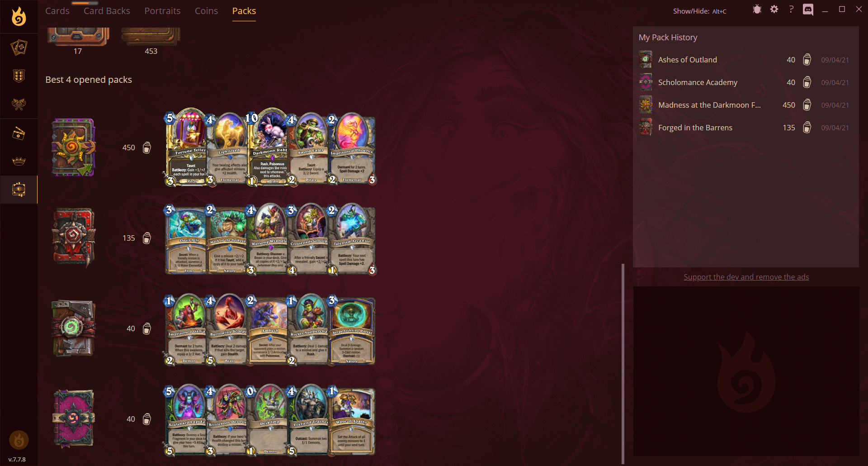Click the help question mark icon
Screen dimensions: 868x466
pos(791,10)
